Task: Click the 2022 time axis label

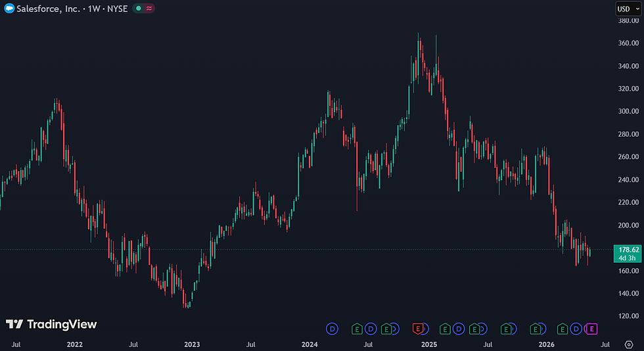Action: [x=75, y=344]
